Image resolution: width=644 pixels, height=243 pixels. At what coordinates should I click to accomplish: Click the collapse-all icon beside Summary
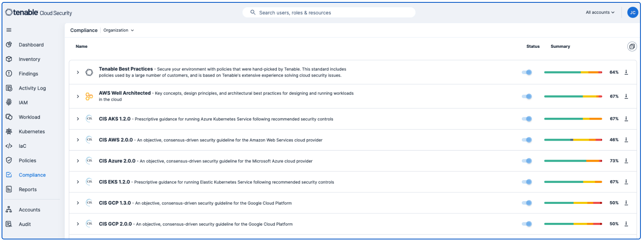632,47
